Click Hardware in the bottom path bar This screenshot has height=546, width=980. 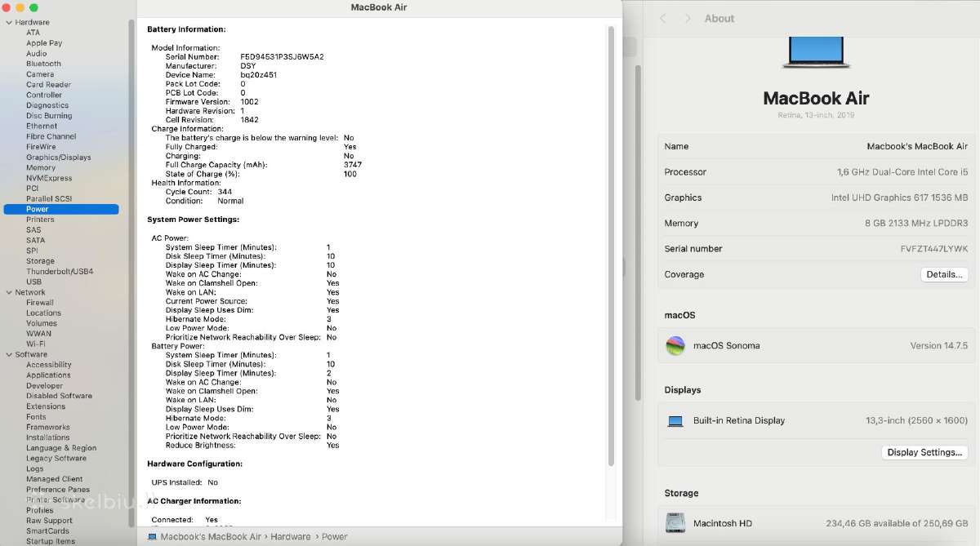291,537
